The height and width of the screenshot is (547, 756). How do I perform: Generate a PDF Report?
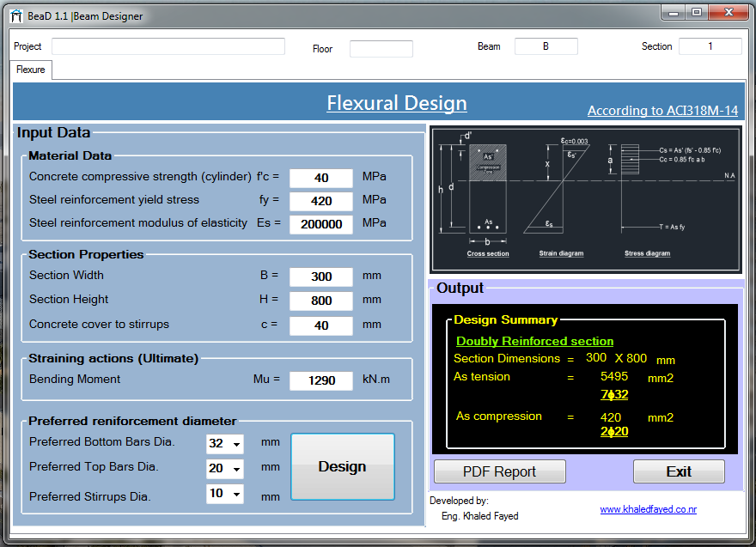pos(499,471)
